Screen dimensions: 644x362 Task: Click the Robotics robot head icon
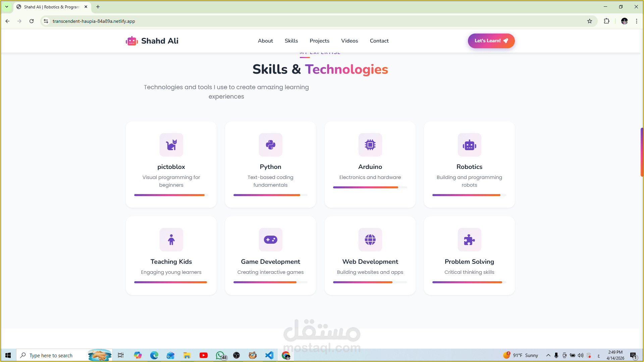pyautogui.click(x=470, y=145)
